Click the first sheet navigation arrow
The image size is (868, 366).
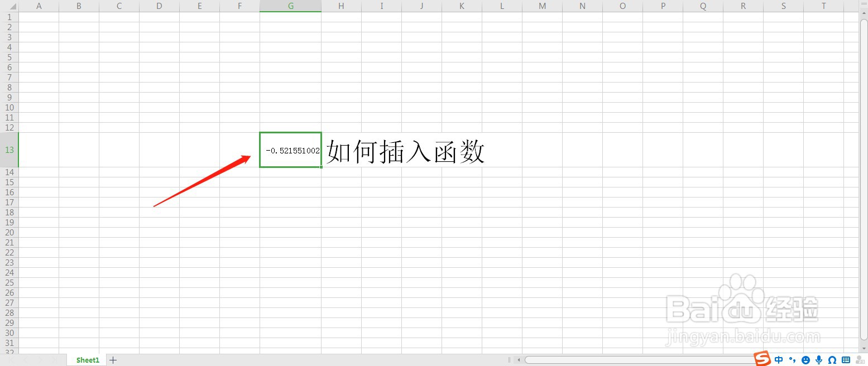10,360
